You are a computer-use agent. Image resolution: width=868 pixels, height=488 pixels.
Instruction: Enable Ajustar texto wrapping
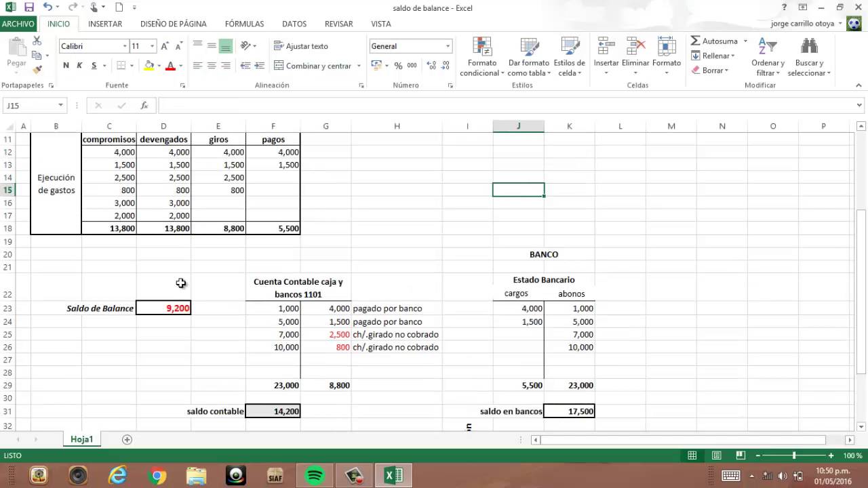coord(301,46)
